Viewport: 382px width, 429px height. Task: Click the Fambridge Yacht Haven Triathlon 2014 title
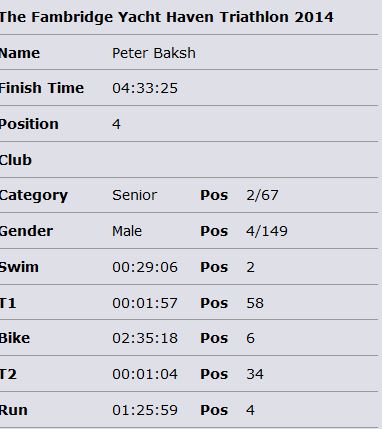click(166, 17)
